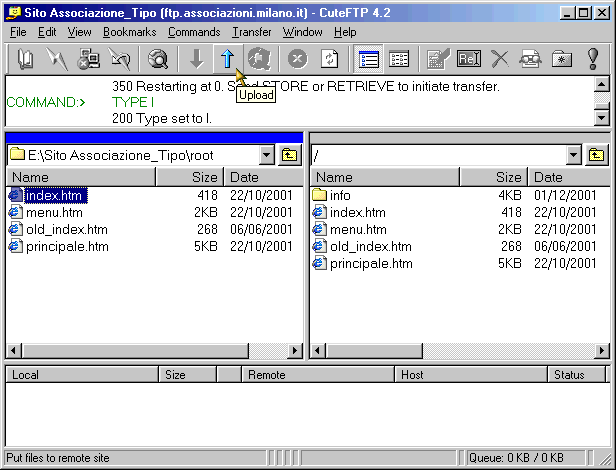Click remote pane scroll left arrow
This screenshot has height=470, width=616.
[x=318, y=351]
